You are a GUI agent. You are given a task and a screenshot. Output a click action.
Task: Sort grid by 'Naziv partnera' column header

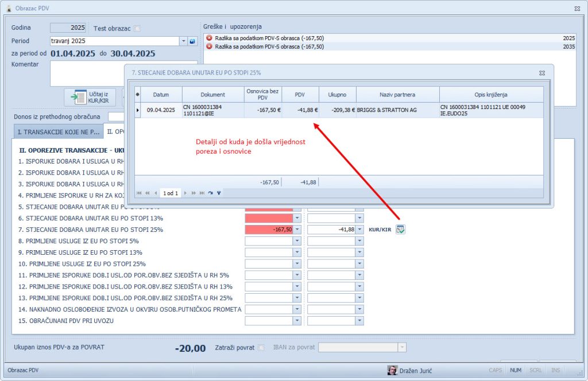pyautogui.click(x=397, y=95)
